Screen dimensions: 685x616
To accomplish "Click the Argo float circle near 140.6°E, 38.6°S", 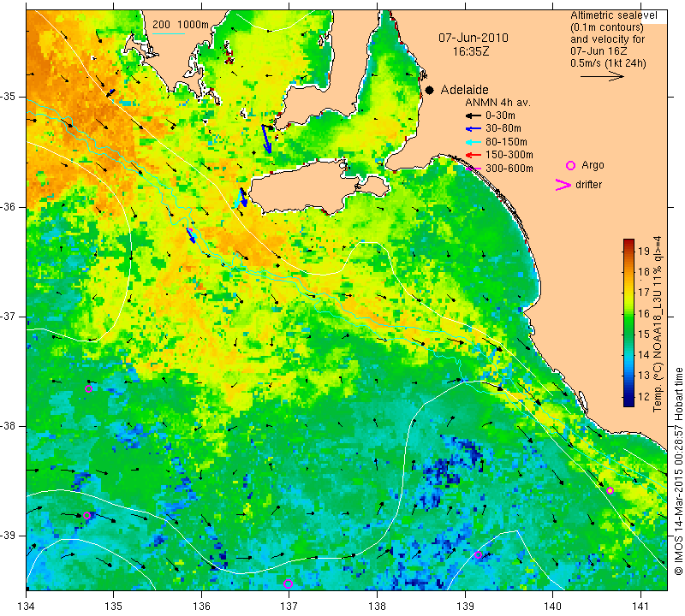I will coord(611,491).
